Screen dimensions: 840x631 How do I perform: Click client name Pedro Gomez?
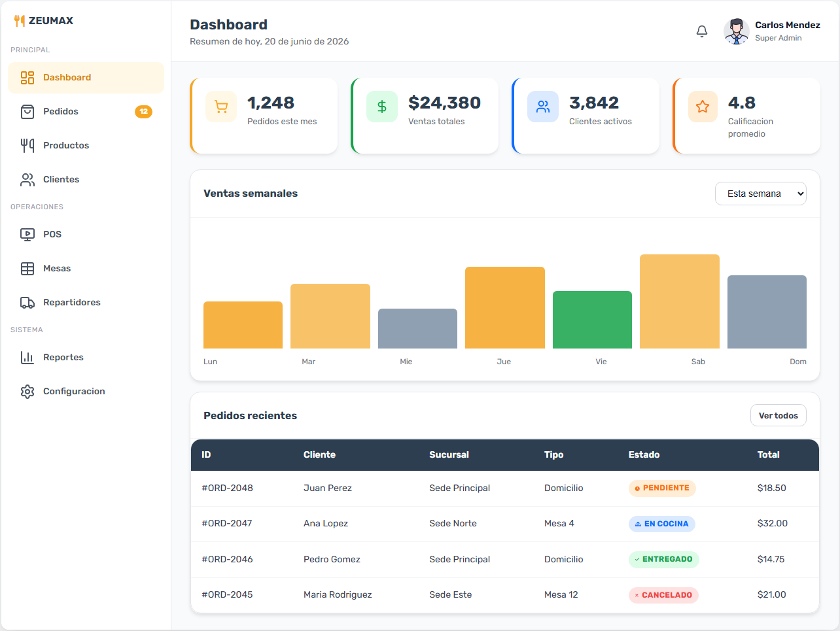coord(332,560)
